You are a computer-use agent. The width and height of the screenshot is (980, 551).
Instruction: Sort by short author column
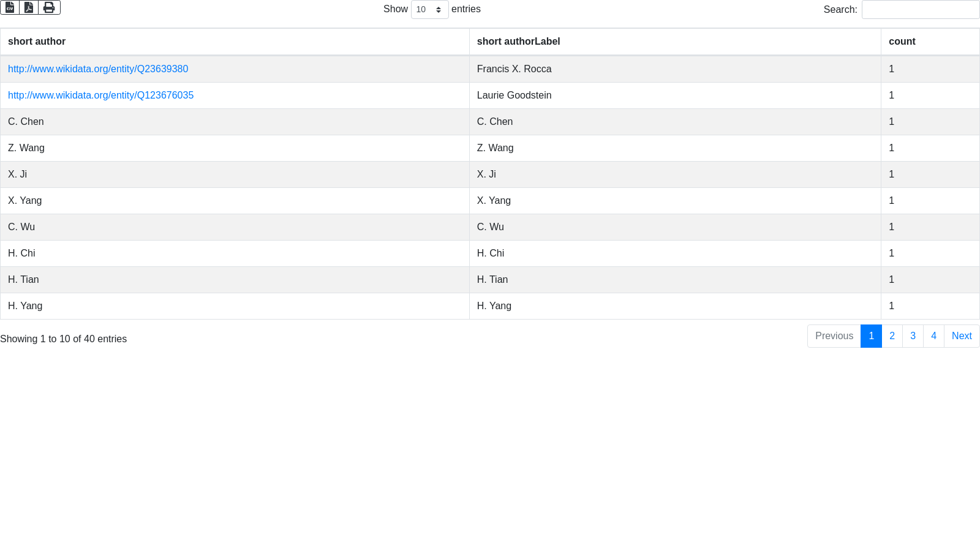click(x=37, y=42)
